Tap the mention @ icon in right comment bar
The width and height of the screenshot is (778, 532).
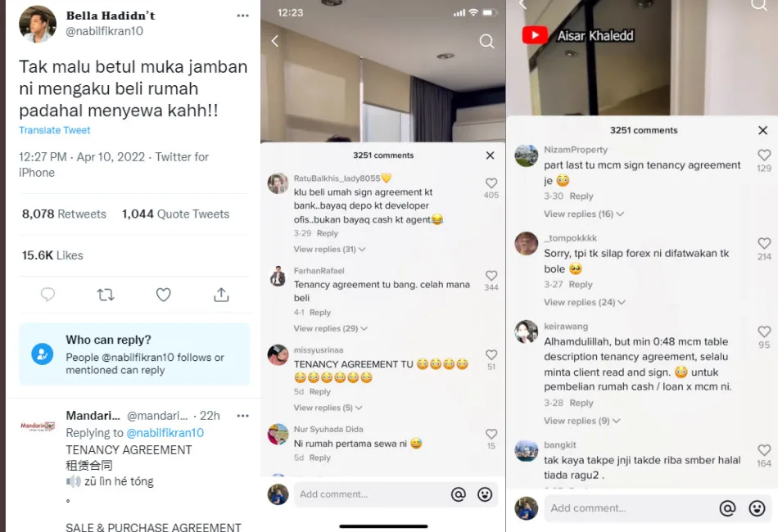click(x=727, y=508)
